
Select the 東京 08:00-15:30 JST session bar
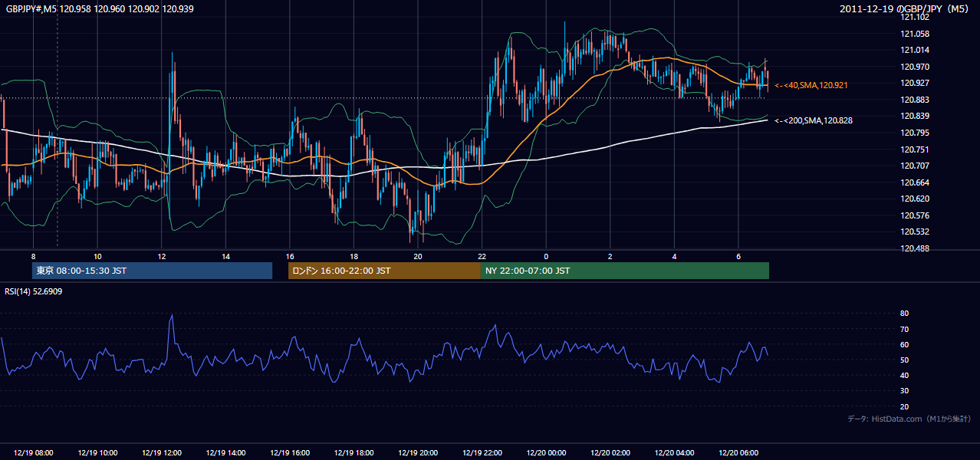pos(153,271)
